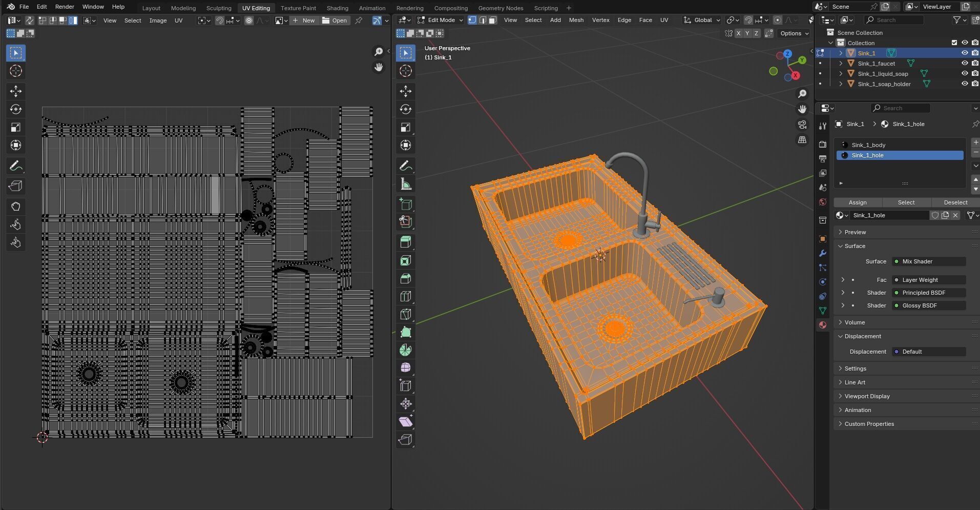The height and width of the screenshot is (510, 980).
Task: Hide Sink_1_faucet with its eye icon
Action: [x=965, y=64]
